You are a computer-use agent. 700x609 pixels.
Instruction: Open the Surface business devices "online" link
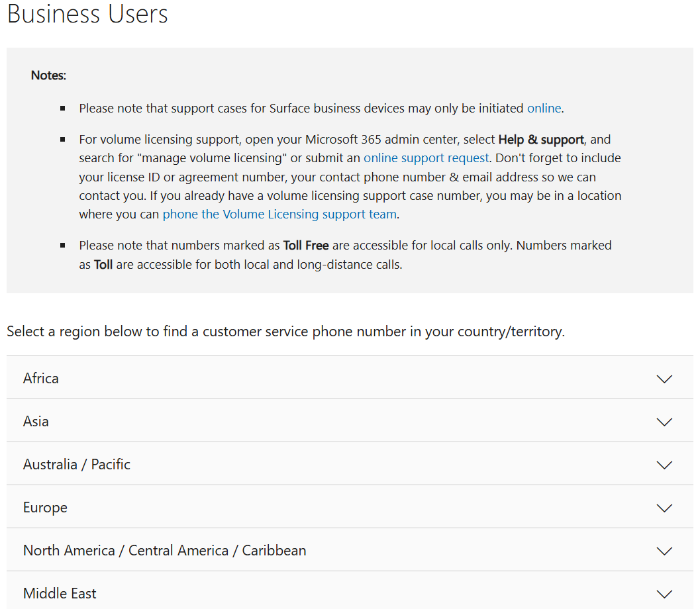pos(544,108)
